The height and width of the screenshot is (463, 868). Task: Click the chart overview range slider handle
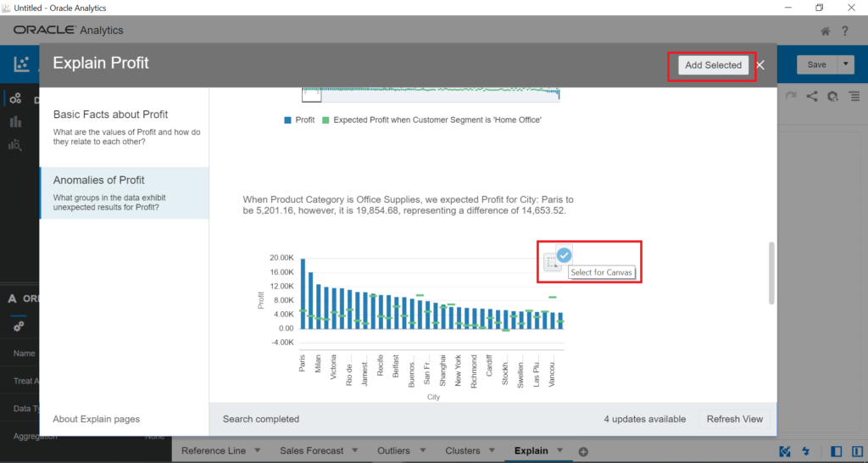(x=312, y=95)
